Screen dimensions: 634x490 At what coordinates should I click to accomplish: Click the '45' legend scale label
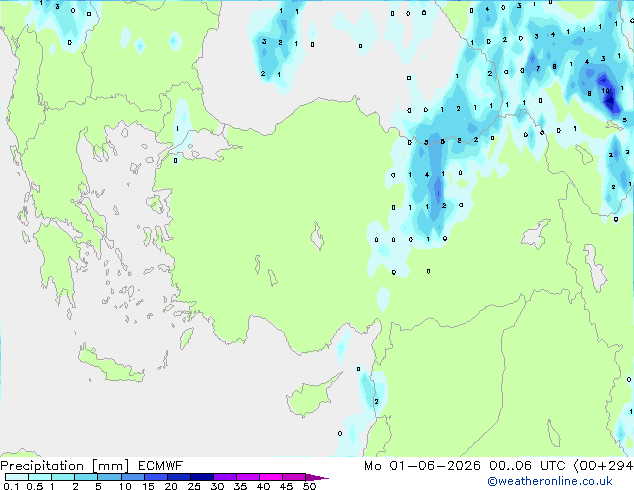(286, 486)
